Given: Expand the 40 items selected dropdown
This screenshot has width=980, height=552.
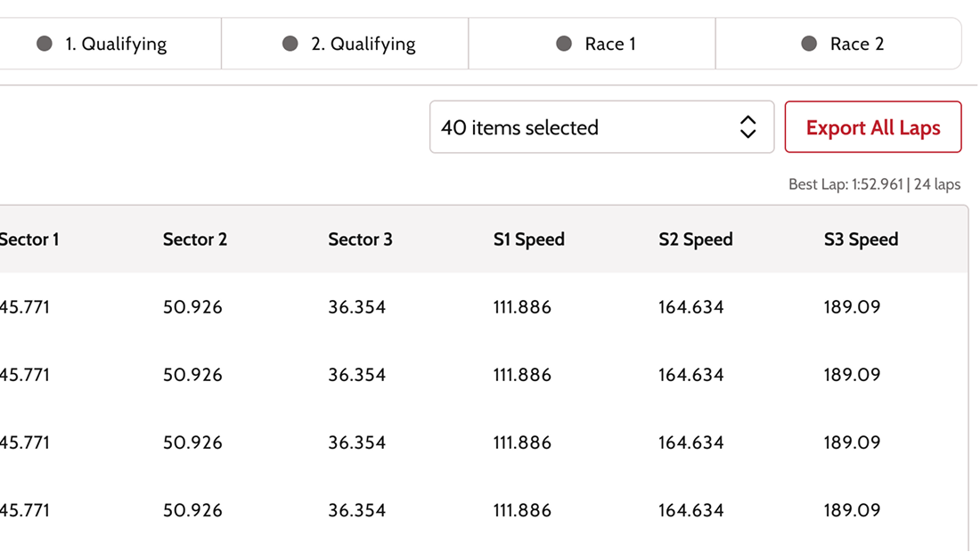Looking at the screenshot, I should (601, 127).
